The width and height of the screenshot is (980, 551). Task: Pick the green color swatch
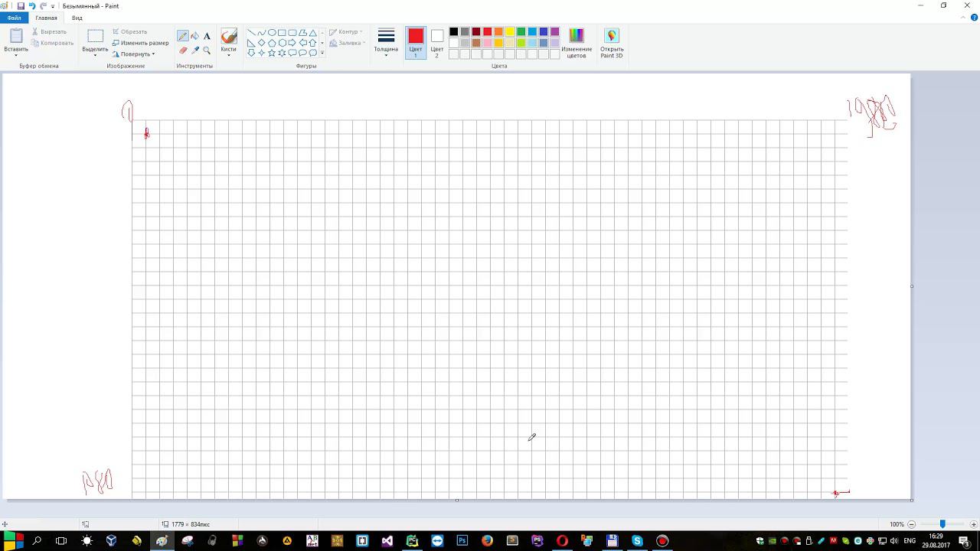pyautogui.click(x=521, y=32)
